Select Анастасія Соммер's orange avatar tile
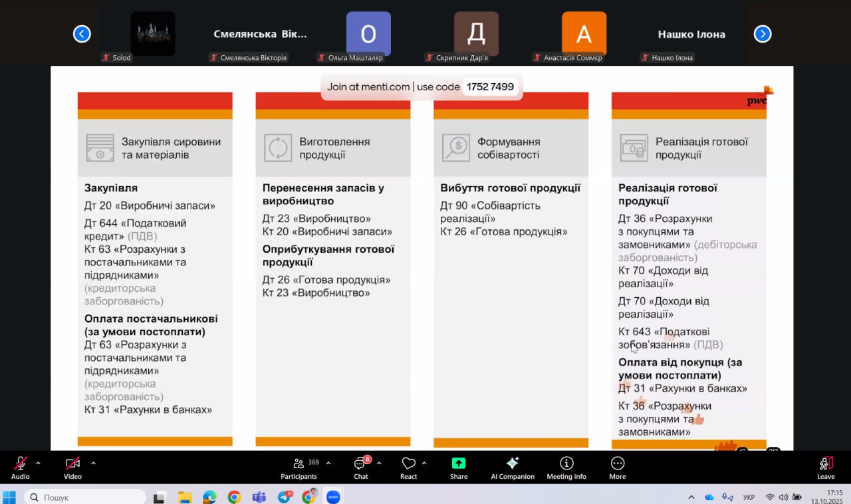Screen dimensions: 851x504 [584, 34]
